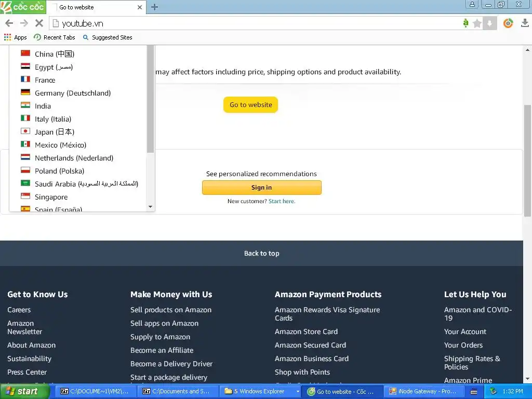Open Supply to Amazon link
The width and height of the screenshot is (532, 399).
[160, 337]
